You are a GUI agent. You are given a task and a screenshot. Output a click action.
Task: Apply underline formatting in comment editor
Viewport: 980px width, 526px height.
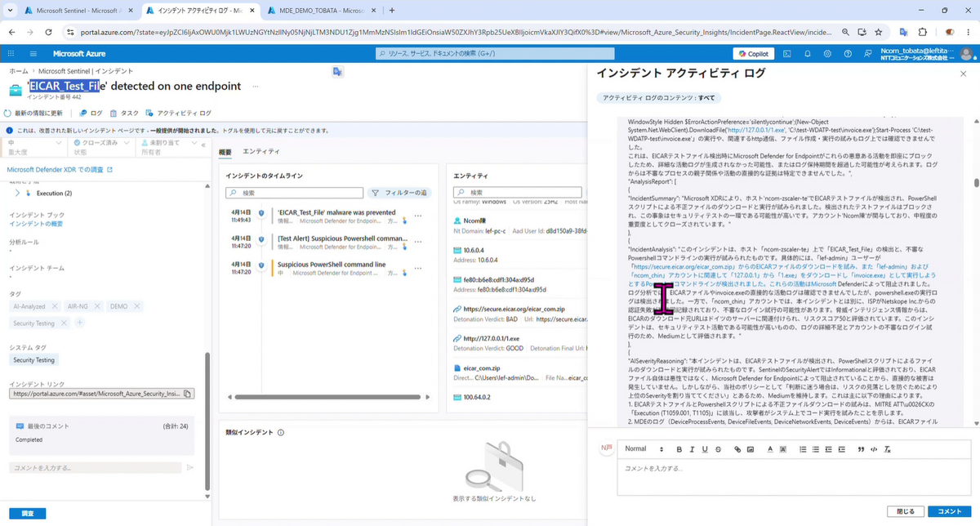(x=705, y=449)
